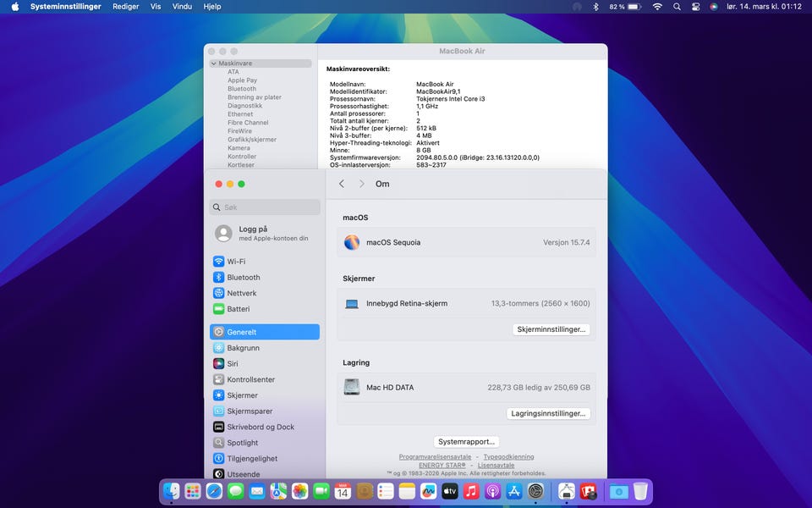
Task: Click the Søk search field
Action: (265, 207)
